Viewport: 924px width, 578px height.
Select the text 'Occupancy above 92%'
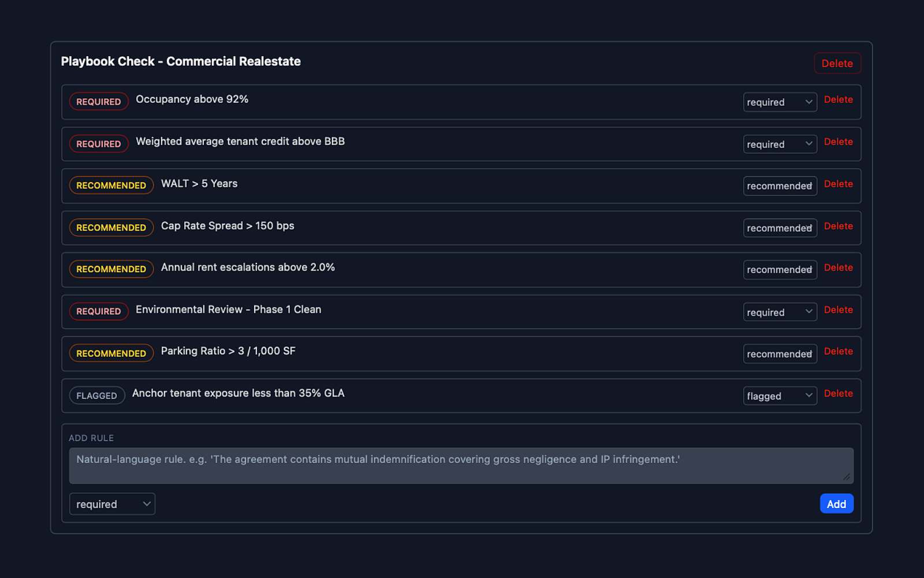point(192,99)
